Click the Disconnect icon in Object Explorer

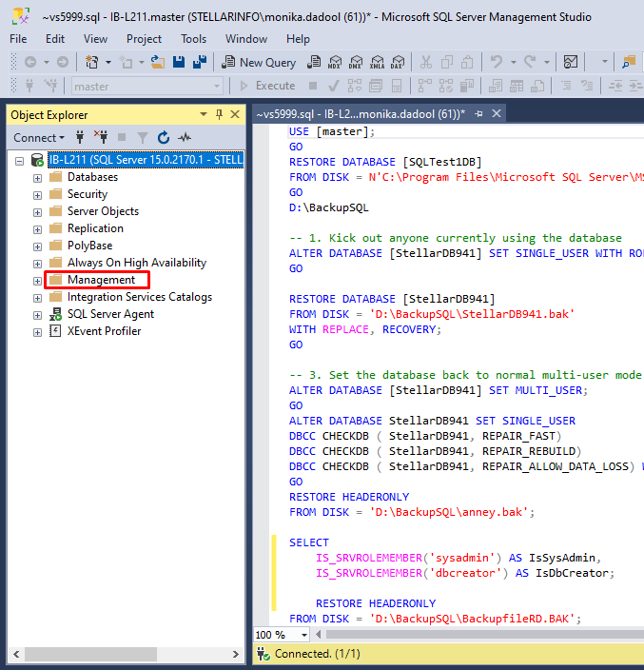(101, 137)
